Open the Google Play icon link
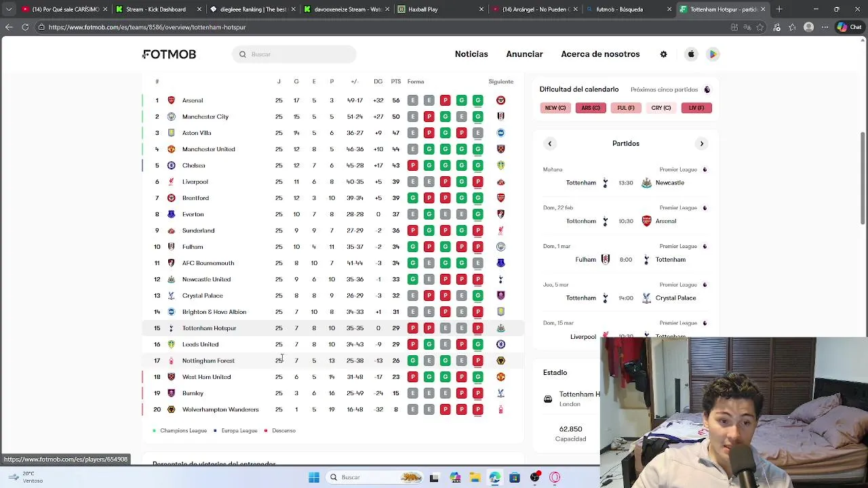 [x=713, y=54]
